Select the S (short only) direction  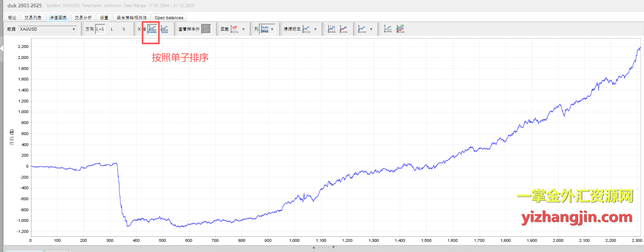click(124, 29)
